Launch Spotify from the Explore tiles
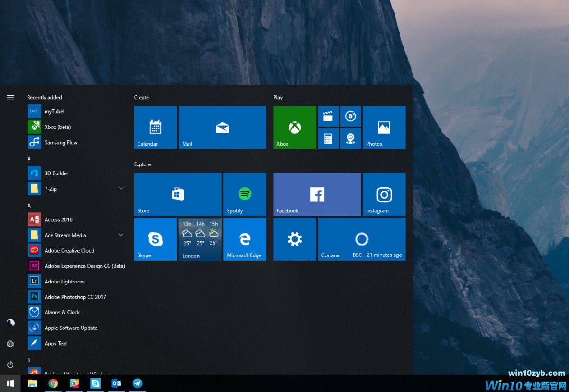Image resolution: width=569 pixels, height=392 pixels. [245, 194]
